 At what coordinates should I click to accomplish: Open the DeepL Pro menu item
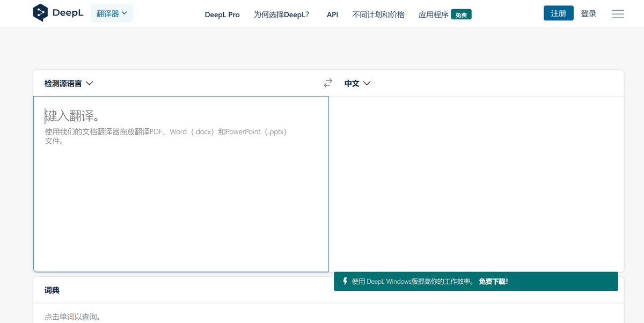[x=222, y=14]
